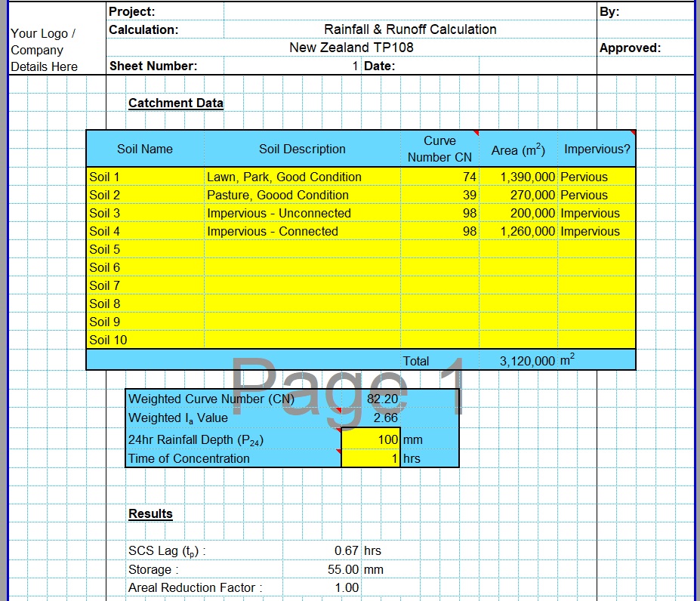
Task: Select the Time of Concentration value cell
Action: 371,458
